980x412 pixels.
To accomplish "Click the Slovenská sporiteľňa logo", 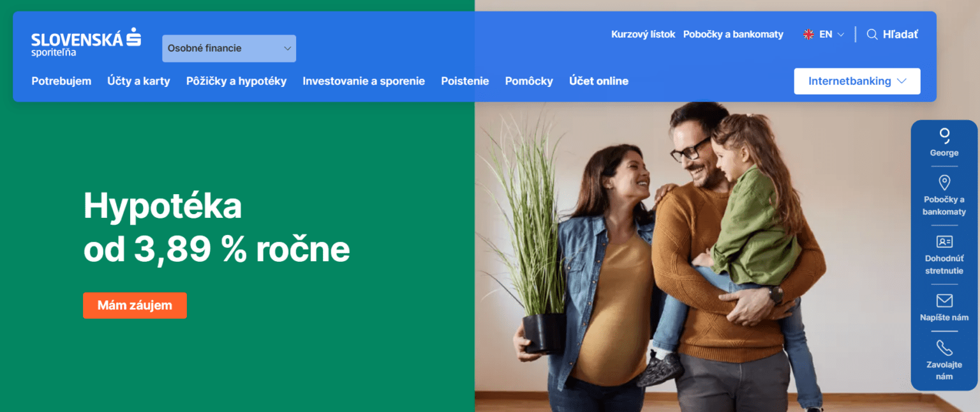I will point(86,42).
